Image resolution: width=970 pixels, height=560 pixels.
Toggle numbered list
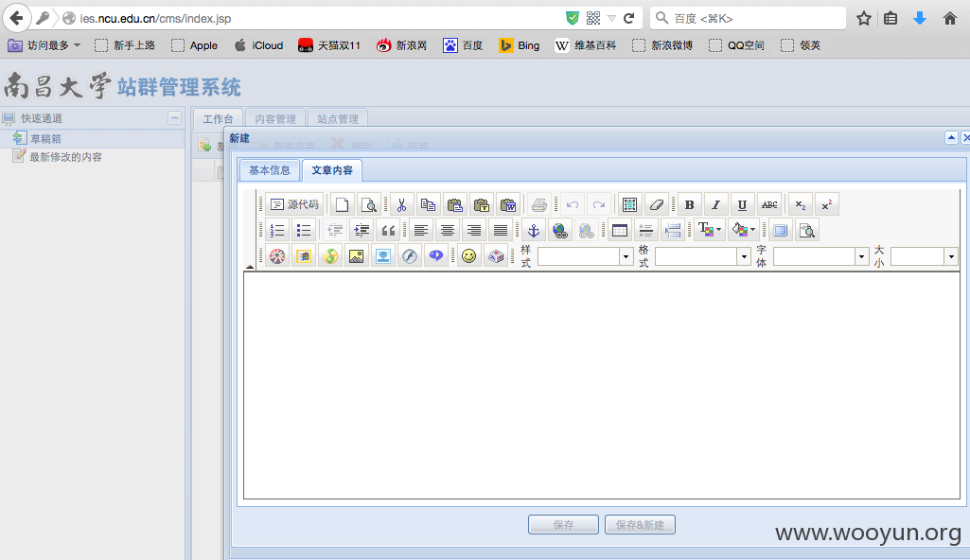pos(277,231)
